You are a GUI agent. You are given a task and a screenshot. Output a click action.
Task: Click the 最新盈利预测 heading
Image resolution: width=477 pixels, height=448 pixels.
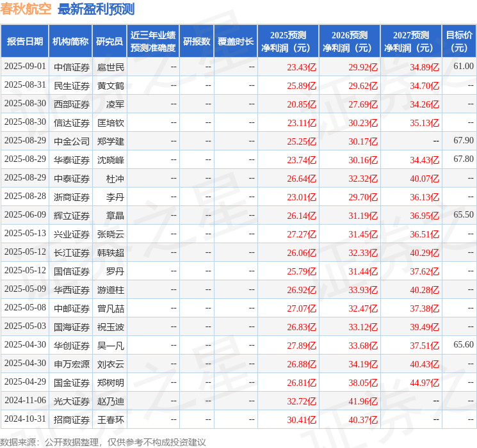(x=96, y=9)
